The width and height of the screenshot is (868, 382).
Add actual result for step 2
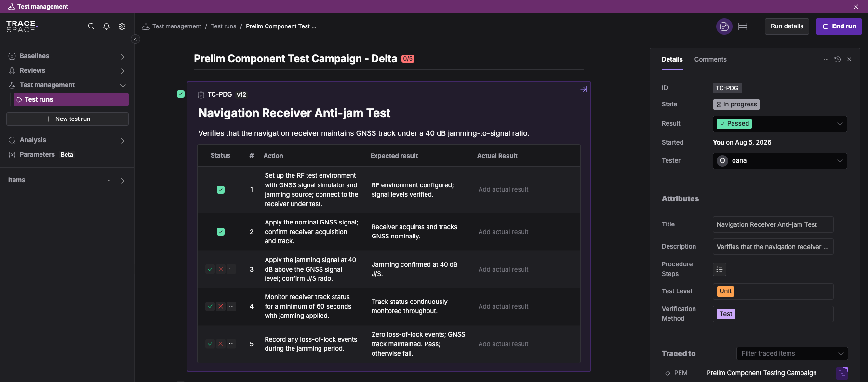[x=503, y=232]
